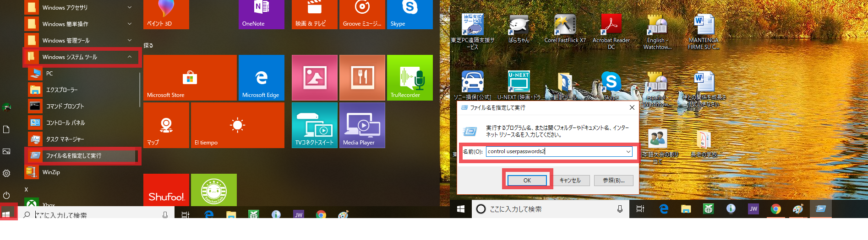This screenshot has width=868, height=240.
Task: Expand the Windows 簡単操作 folder
Action: tap(82, 24)
